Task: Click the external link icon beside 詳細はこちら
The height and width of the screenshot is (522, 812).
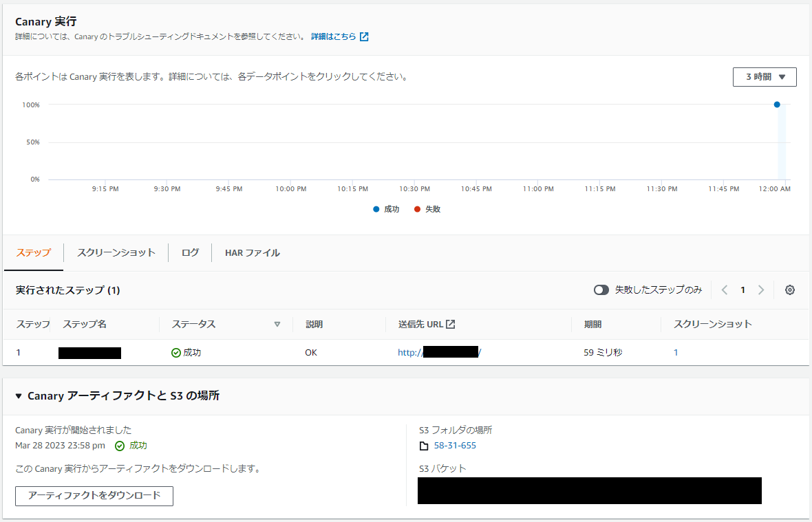Action: [364, 36]
